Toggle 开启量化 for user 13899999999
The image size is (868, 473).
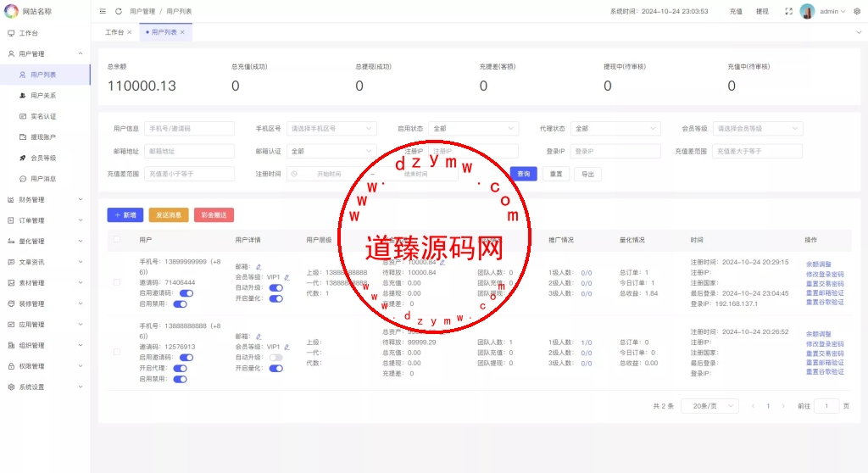click(x=275, y=298)
